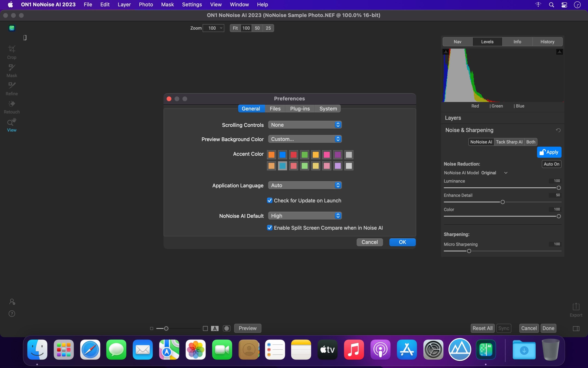This screenshot has width=588, height=368.
Task: Click OK in Preferences dialog
Action: click(402, 242)
